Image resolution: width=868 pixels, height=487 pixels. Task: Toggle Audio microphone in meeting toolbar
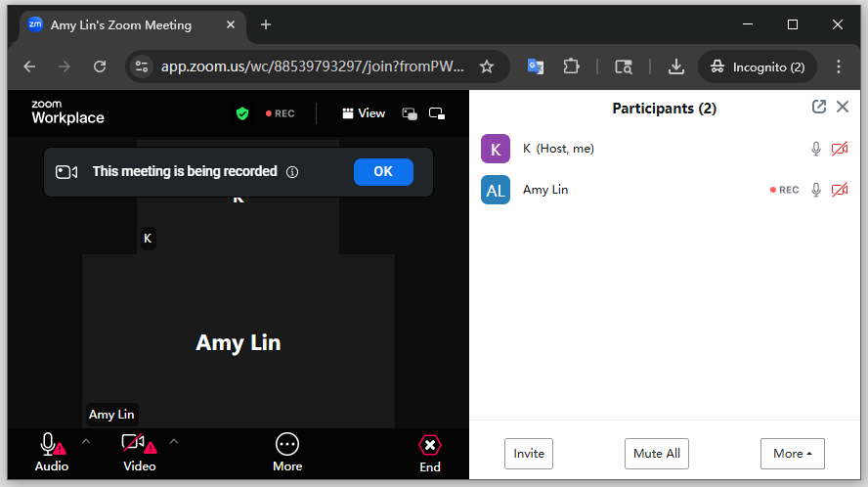click(49, 445)
